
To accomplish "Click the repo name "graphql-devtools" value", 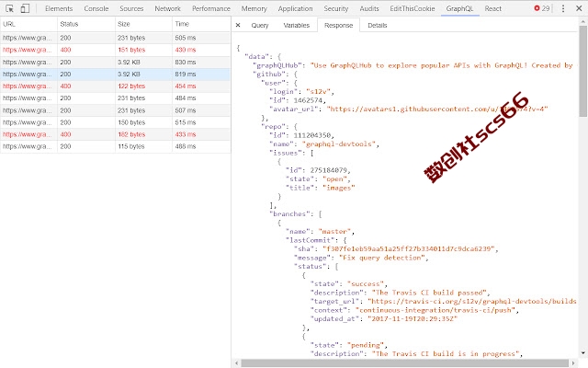I will click(338, 144).
